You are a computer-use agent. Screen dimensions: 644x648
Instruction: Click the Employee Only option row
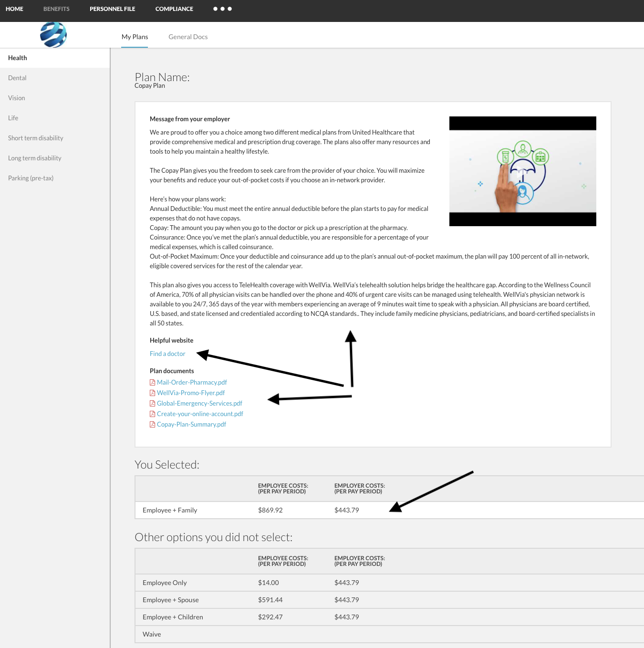click(389, 583)
